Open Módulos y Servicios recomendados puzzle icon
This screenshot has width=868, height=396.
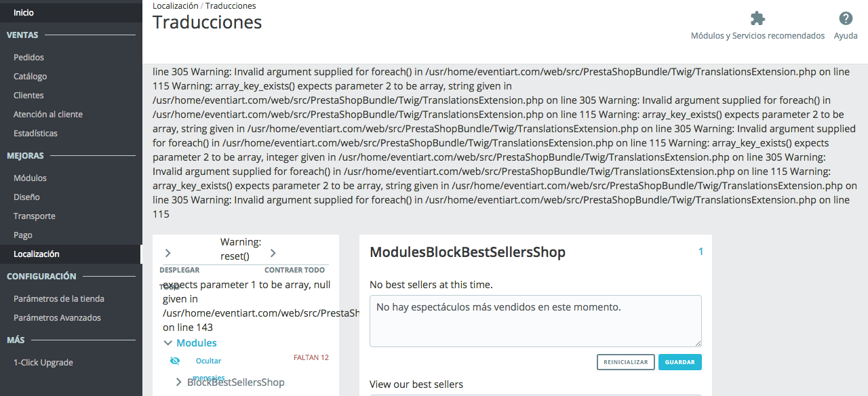(757, 19)
